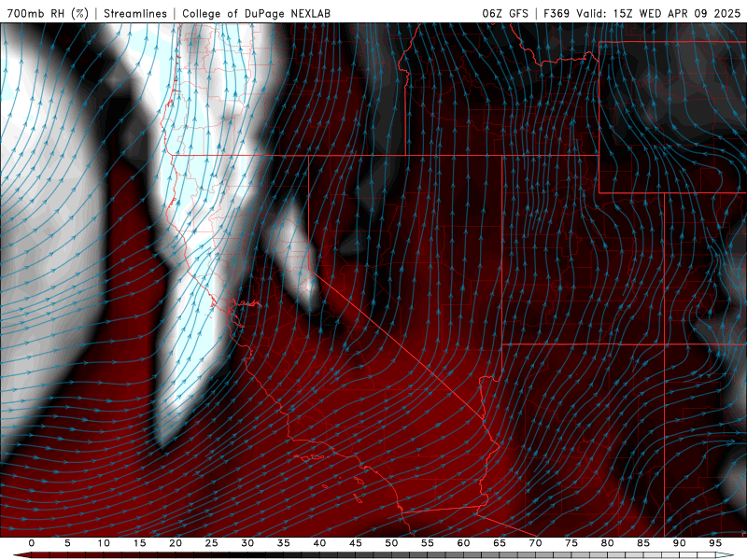
Task: Click the colorbar label "90"
Action: [679, 543]
